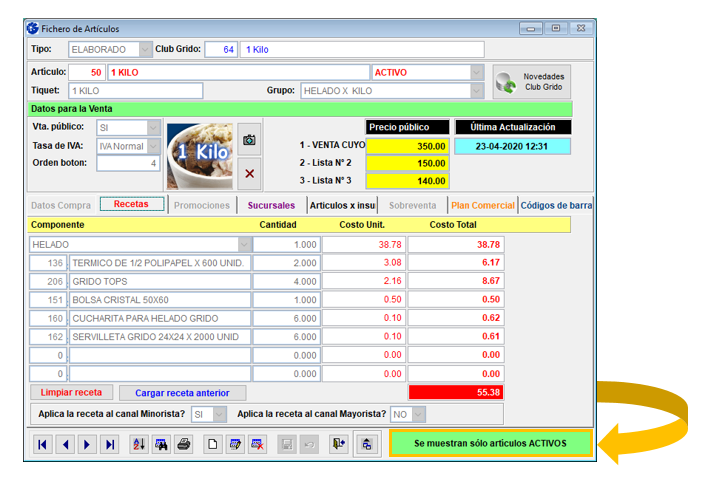Open the Minorista channel SI dropdown
The height and width of the screenshot is (481, 705).
(219, 414)
